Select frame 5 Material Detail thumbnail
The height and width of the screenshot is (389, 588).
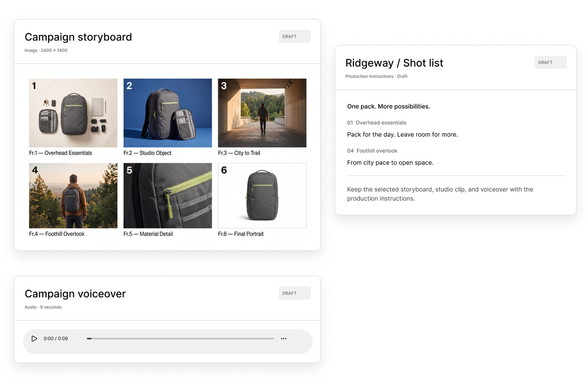(x=168, y=196)
